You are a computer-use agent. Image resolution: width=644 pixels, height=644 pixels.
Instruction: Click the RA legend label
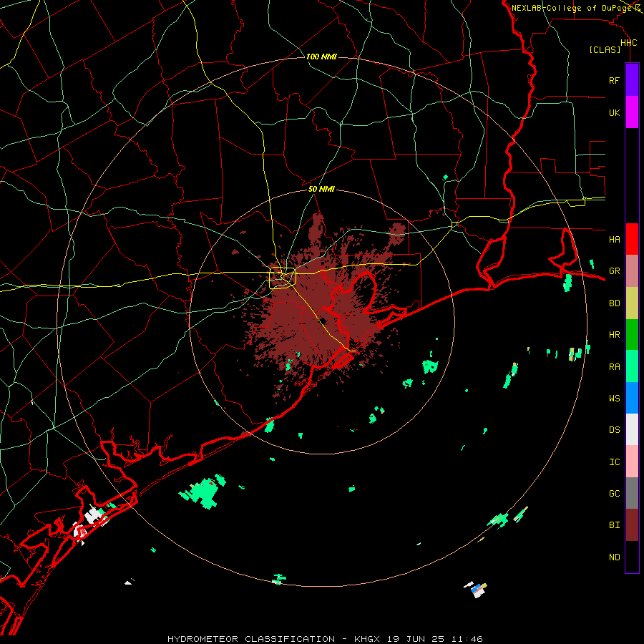(x=614, y=366)
